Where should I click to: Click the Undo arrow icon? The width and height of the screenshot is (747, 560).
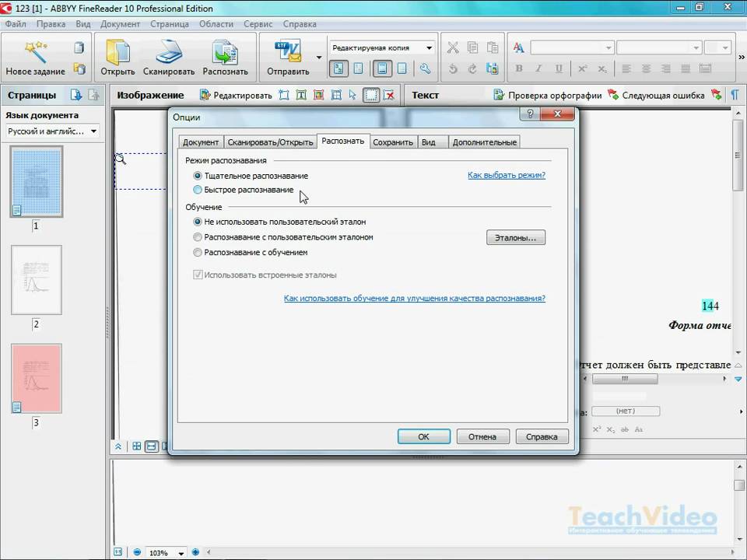(x=453, y=68)
